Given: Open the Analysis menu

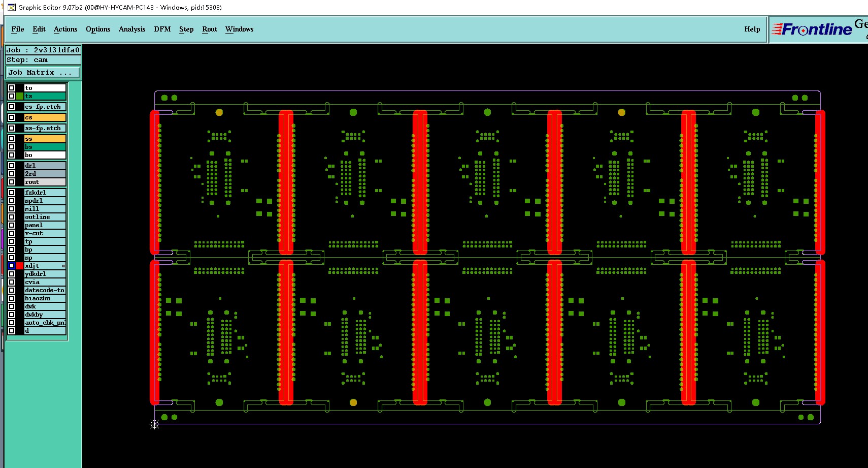Looking at the screenshot, I should 132,29.
